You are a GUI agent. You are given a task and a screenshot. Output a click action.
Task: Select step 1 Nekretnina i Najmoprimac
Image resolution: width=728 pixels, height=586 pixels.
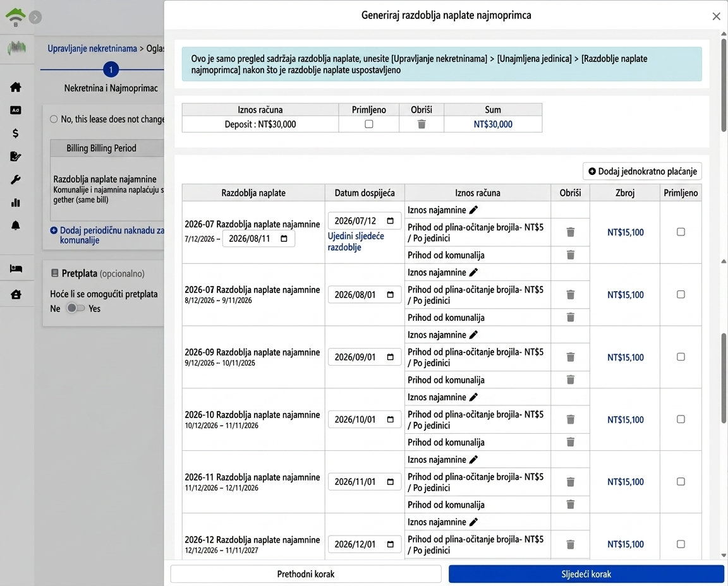pyautogui.click(x=111, y=69)
